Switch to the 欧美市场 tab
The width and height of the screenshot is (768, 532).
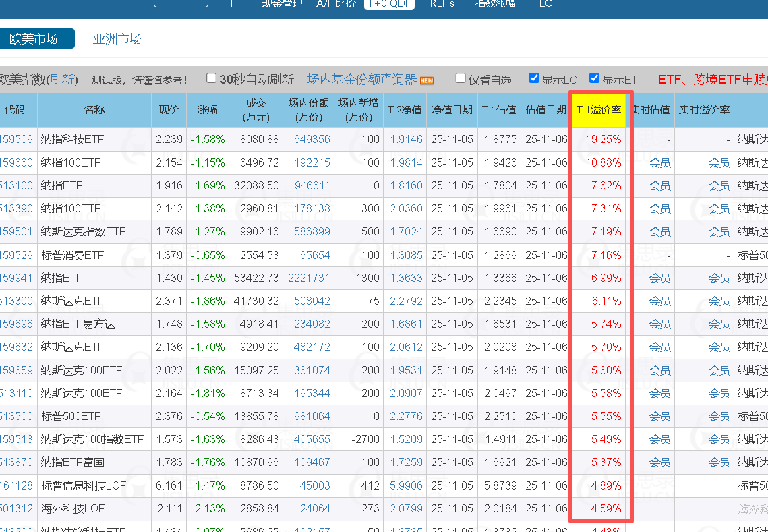coord(34,38)
